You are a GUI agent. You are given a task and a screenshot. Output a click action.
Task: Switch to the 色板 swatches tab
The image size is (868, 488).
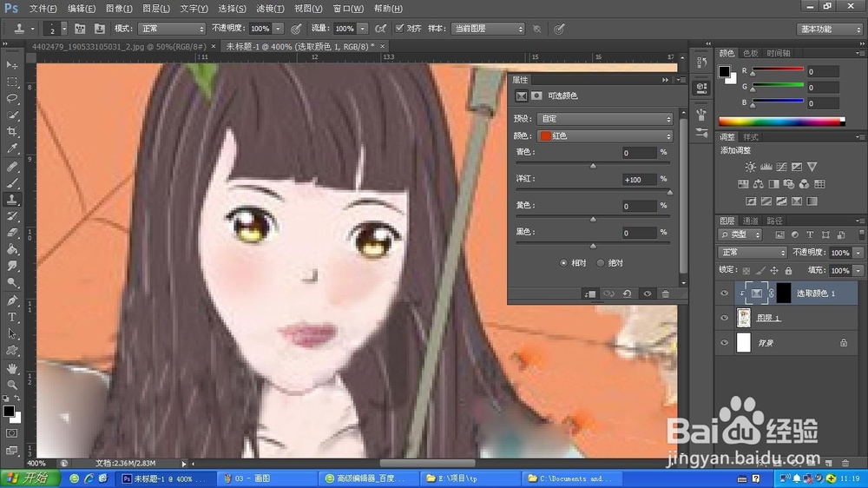750,53
